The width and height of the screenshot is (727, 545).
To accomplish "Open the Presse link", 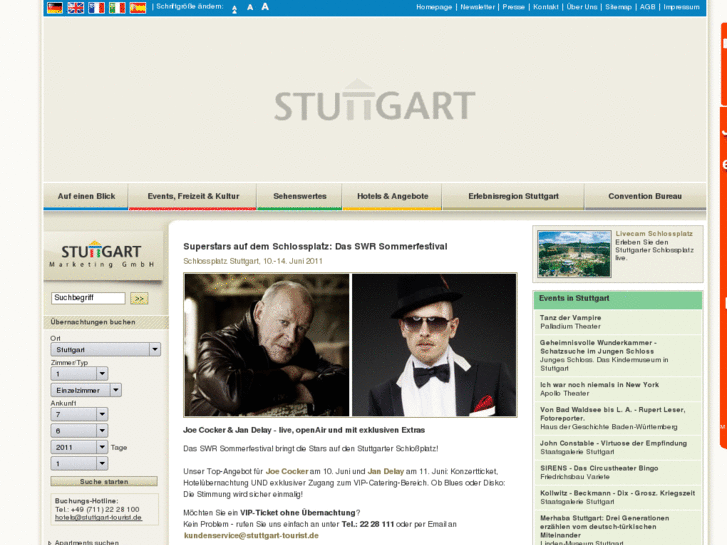I will tap(514, 7).
